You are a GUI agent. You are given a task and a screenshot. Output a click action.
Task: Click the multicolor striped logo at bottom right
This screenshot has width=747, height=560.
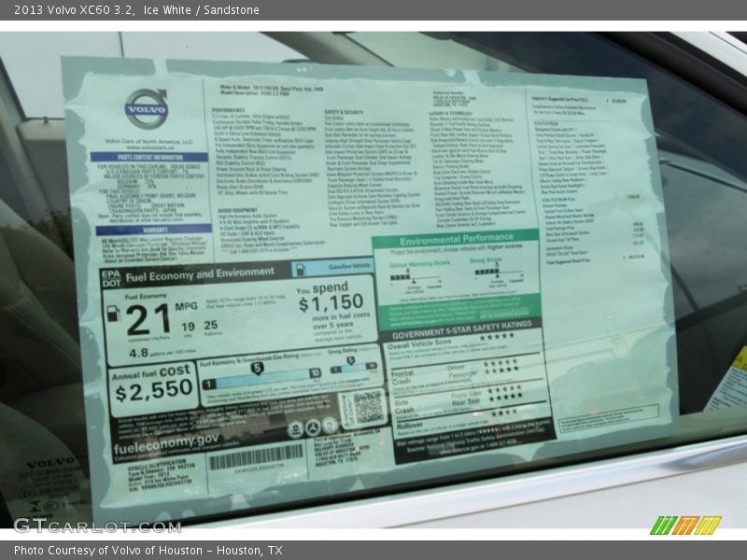(685, 525)
